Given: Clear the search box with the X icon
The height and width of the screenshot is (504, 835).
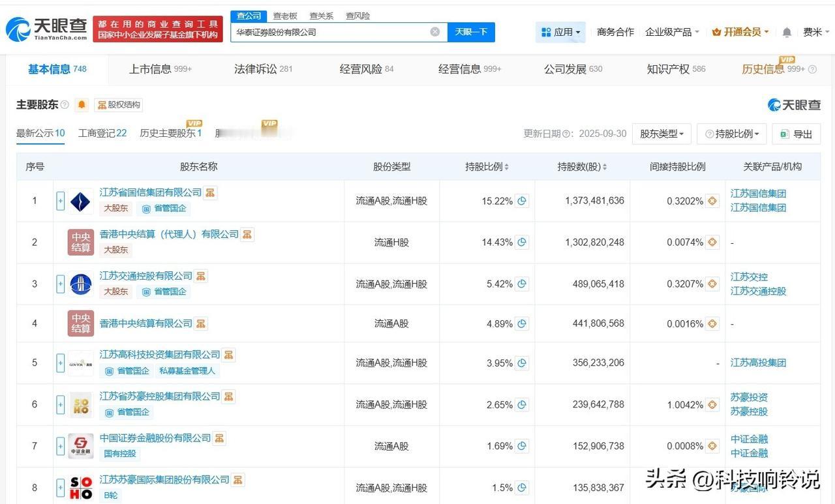Looking at the screenshot, I should (435, 32).
